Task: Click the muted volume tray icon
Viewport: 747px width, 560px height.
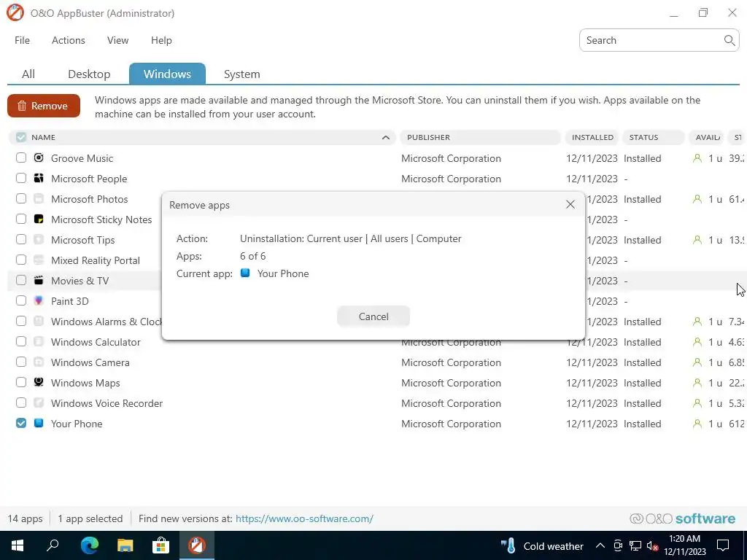Action: (652, 545)
